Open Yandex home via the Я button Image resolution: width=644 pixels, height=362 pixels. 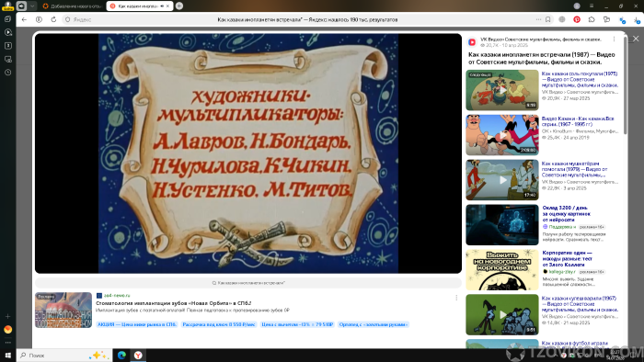click(x=39, y=19)
